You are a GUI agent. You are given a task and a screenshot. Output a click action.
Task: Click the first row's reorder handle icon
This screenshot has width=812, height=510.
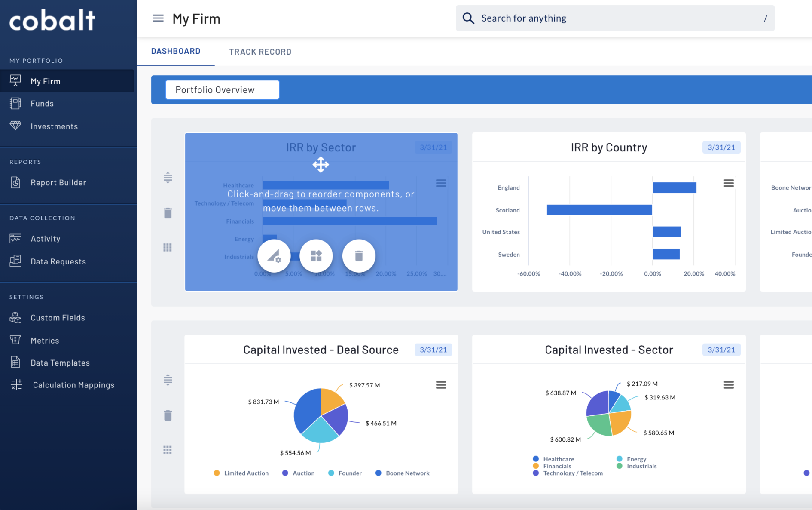click(168, 178)
